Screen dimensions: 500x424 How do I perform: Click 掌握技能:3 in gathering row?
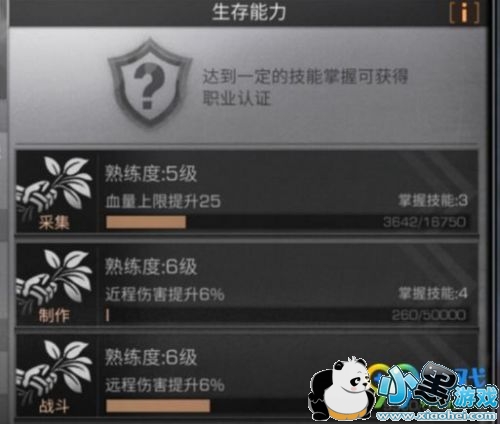click(433, 201)
